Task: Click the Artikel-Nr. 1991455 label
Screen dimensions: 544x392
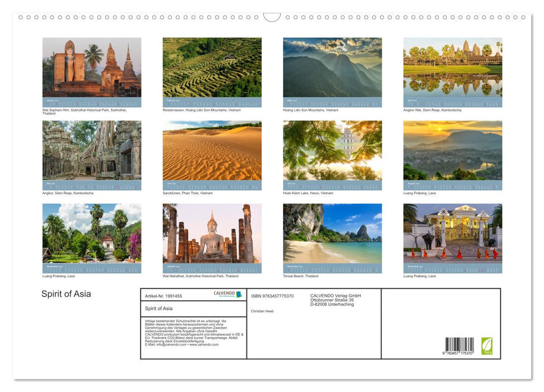Action: pos(164,296)
